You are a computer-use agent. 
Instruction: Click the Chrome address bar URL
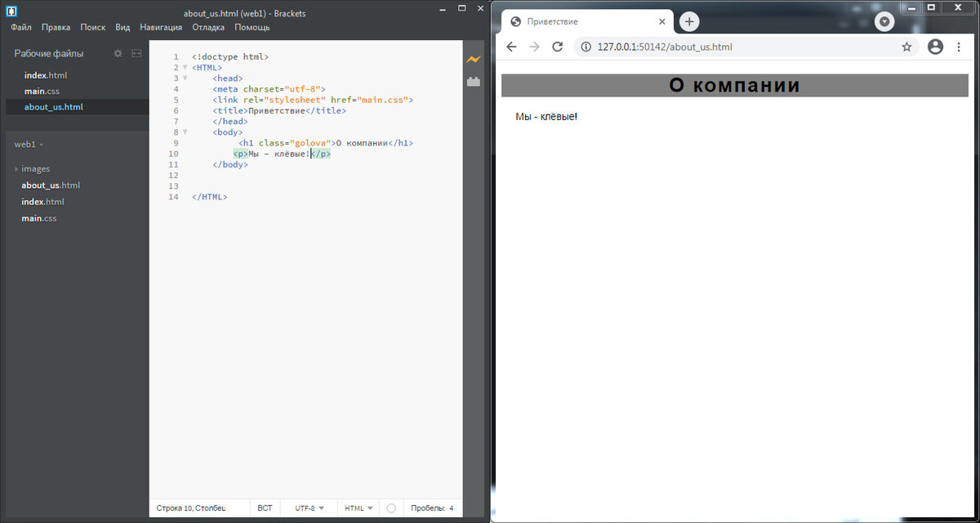[665, 47]
